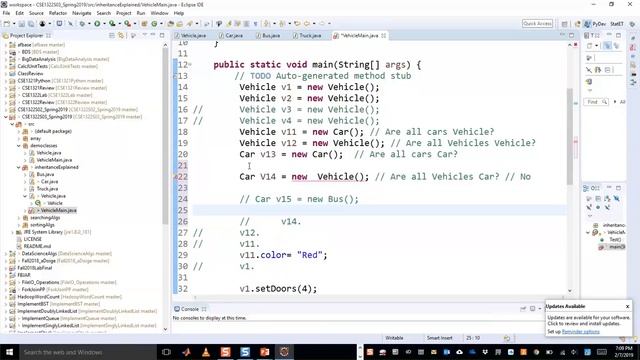Screen dimensions: 640x360
Task: Click Collapse All in Project Explorer
Action: click(x=112, y=36)
